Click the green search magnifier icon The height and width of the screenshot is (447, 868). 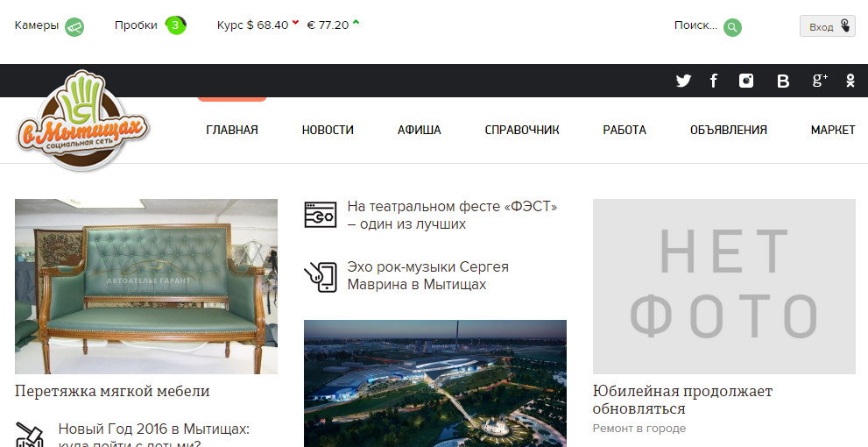pos(732,26)
